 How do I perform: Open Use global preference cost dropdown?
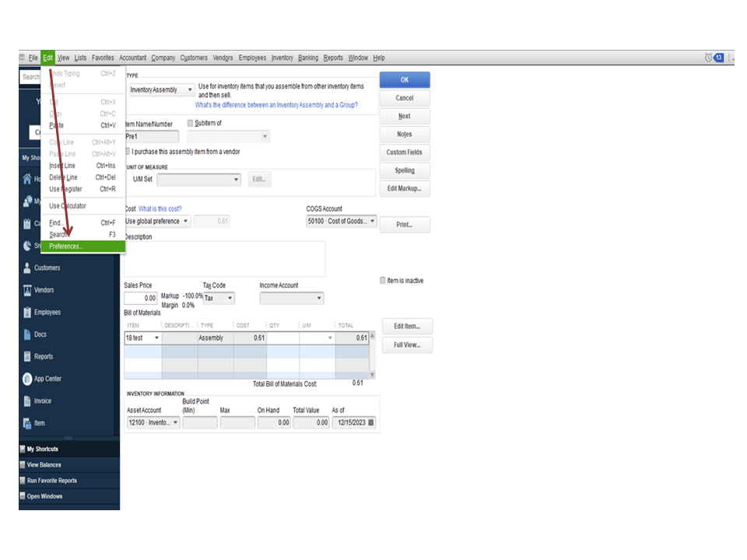tap(186, 222)
